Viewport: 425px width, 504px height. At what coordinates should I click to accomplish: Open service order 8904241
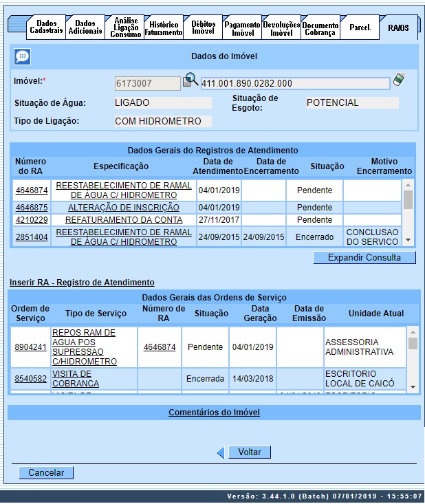point(32,347)
